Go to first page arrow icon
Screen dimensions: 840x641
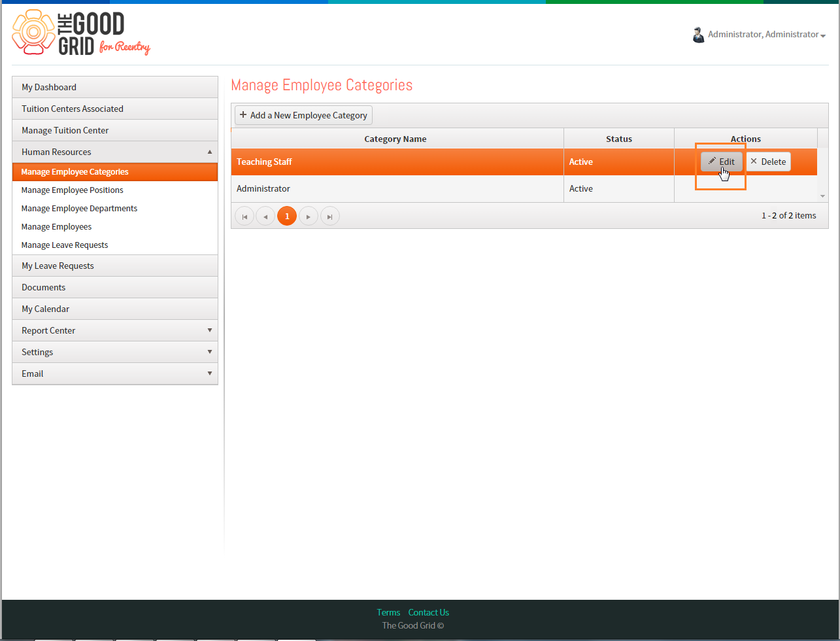pos(244,217)
